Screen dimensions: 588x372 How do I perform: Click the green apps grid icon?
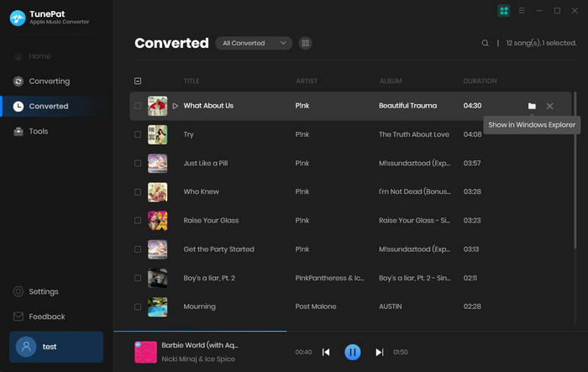(x=504, y=11)
